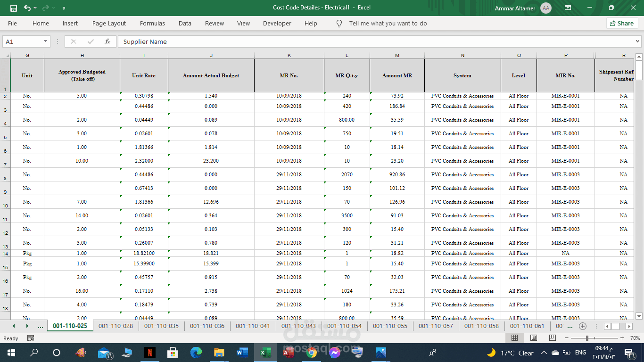Click the Share button
This screenshot has width=644, height=362.
(622, 23)
